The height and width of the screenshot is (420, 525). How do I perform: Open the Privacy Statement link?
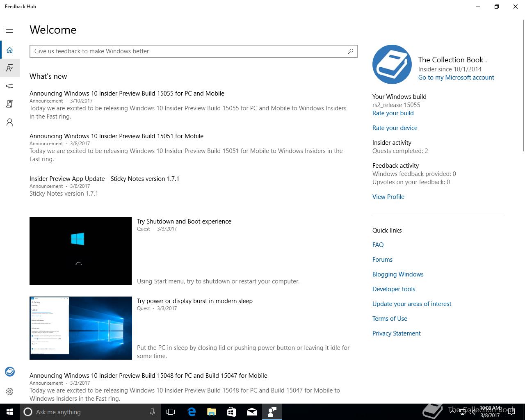(397, 333)
